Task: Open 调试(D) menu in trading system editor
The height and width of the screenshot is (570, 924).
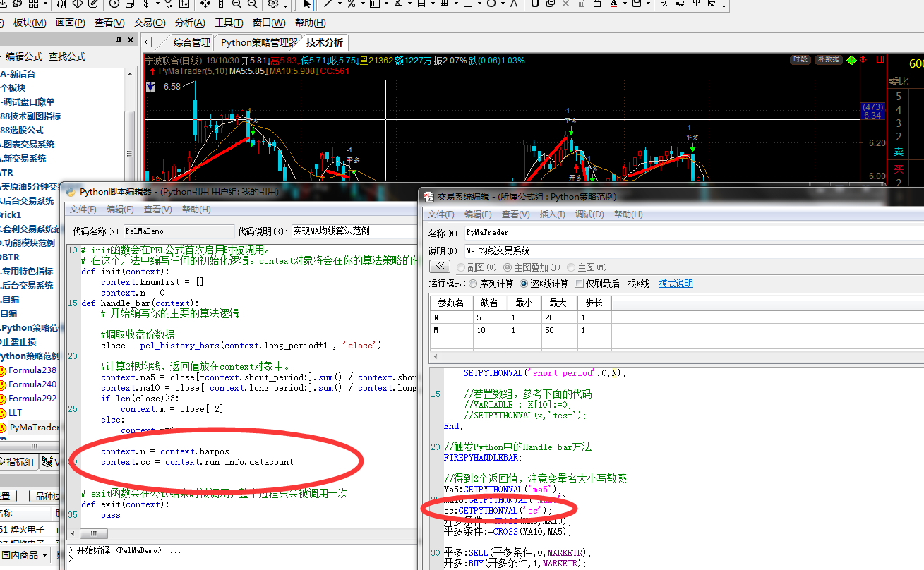Action: [x=589, y=214]
